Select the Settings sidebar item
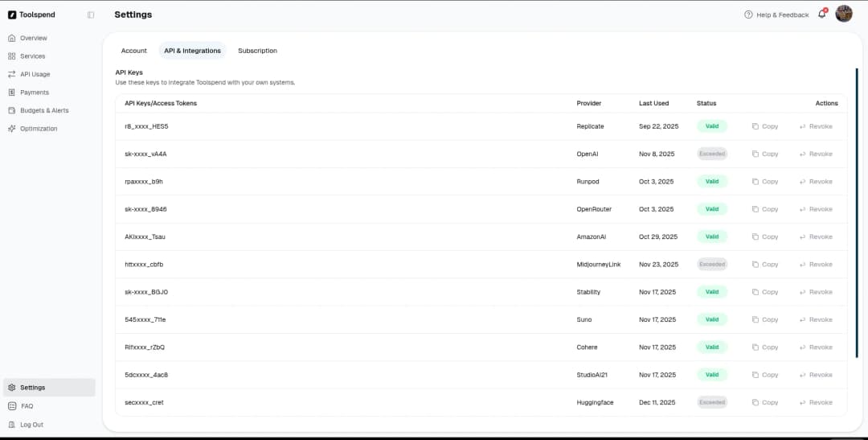 (49, 388)
